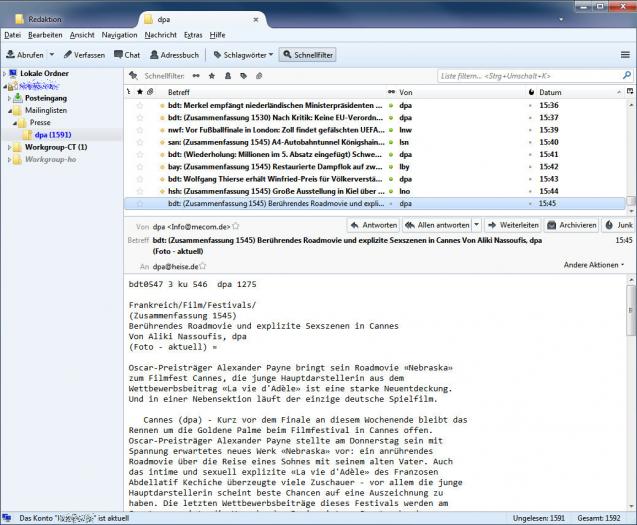Switch to the Redaktion tab

click(x=45, y=19)
